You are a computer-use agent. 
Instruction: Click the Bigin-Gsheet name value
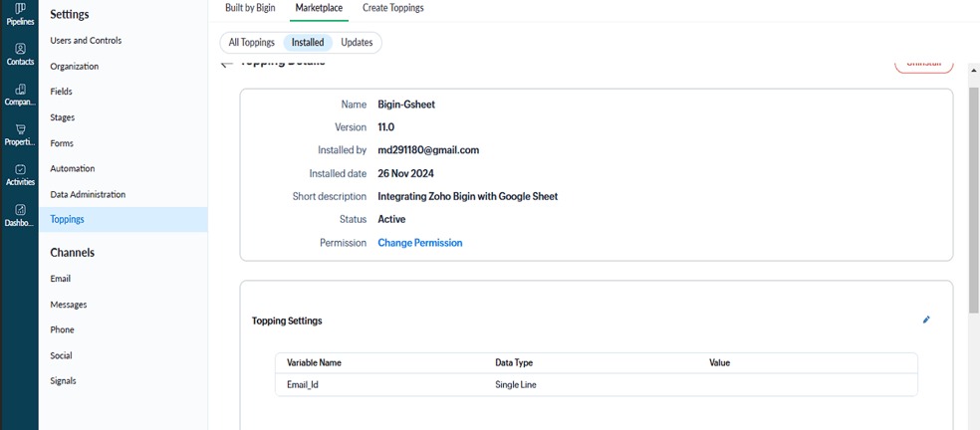pos(406,105)
